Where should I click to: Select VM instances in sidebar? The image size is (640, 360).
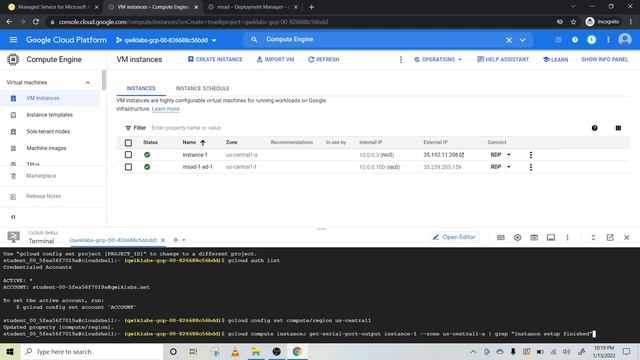pyautogui.click(x=50, y=98)
